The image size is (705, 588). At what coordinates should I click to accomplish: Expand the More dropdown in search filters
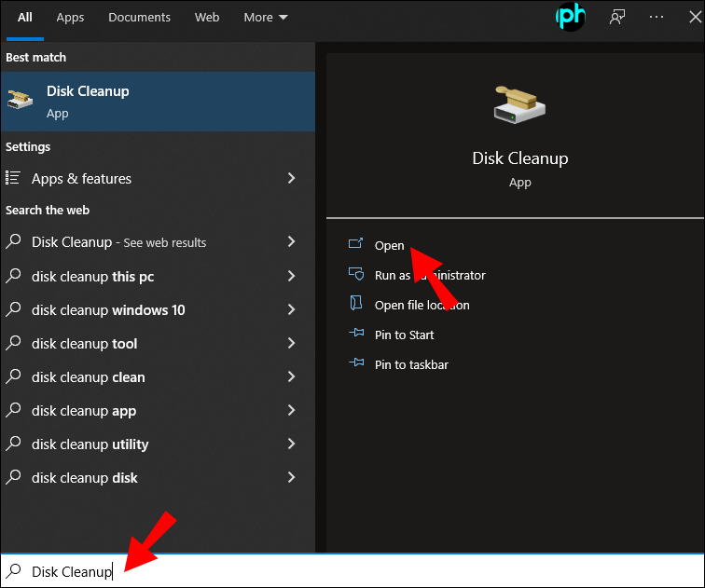(266, 17)
